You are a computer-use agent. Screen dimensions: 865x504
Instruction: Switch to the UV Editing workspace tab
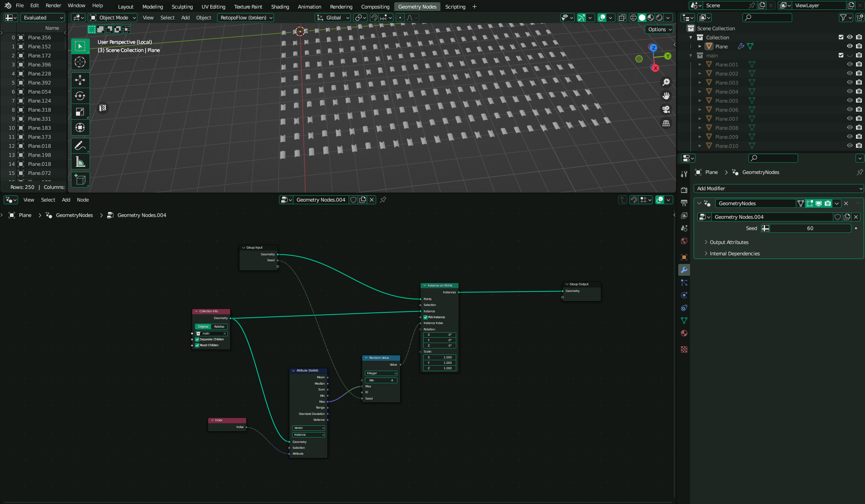click(x=213, y=7)
